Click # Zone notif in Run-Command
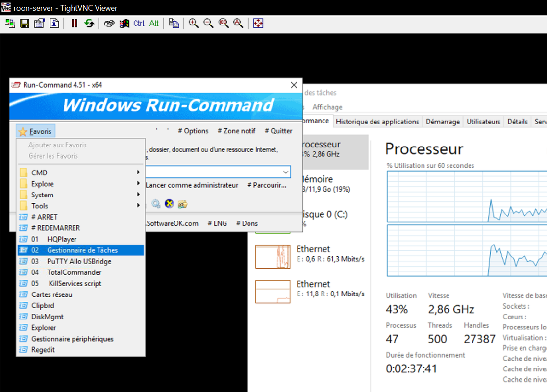 point(237,131)
